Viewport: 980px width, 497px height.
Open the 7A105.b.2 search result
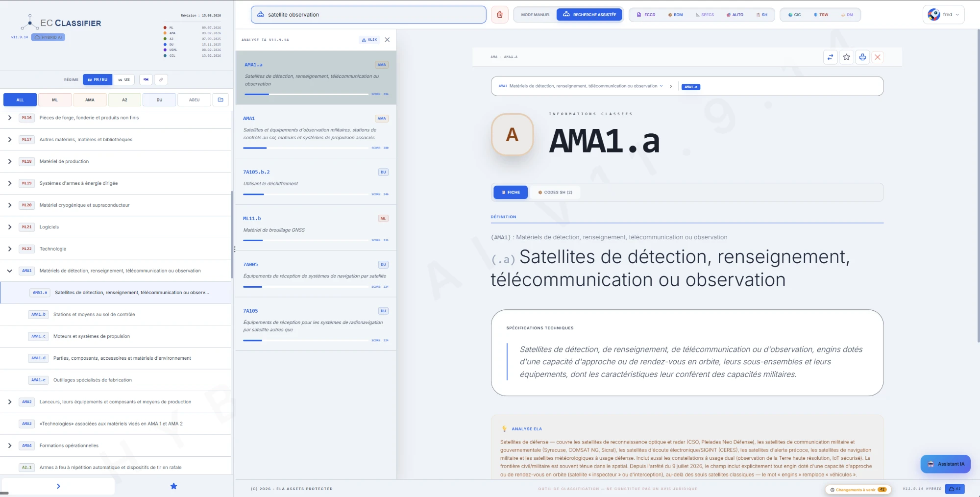(316, 181)
